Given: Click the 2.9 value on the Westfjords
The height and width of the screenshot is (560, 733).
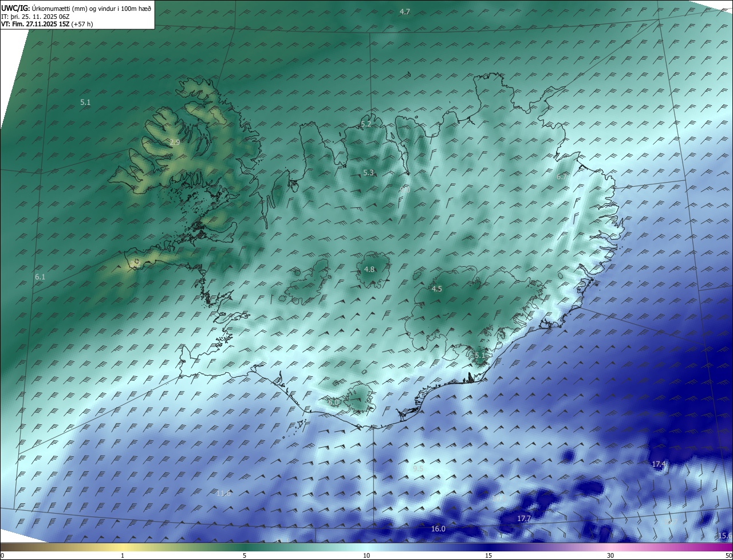Looking at the screenshot, I should (175, 141).
